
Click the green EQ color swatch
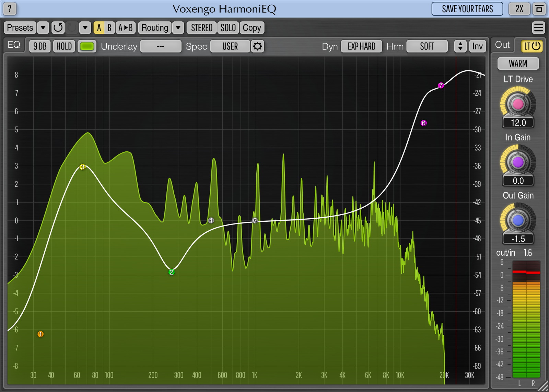pyautogui.click(x=87, y=46)
